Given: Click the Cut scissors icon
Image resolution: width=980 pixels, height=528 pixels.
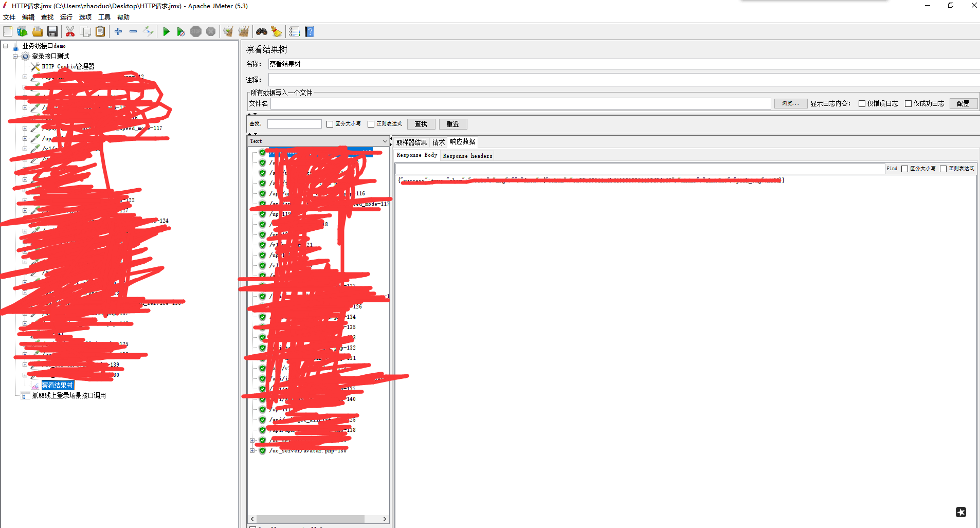Looking at the screenshot, I should 70,32.
